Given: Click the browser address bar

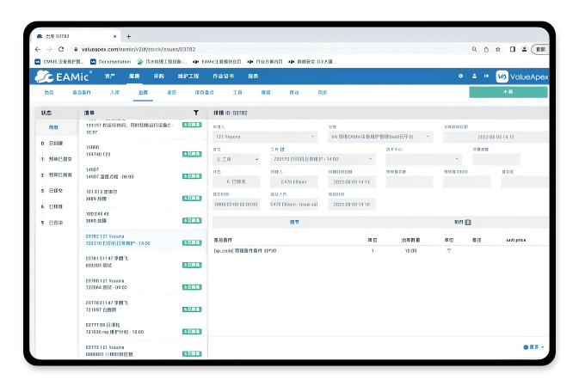Looking at the screenshot, I should (258, 49).
